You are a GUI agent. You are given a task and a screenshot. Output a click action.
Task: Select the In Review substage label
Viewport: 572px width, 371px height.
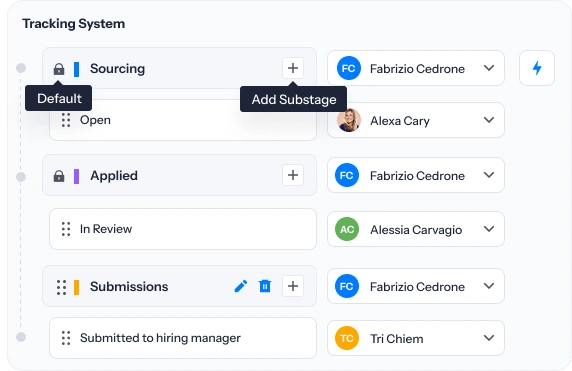[x=106, y=229]
